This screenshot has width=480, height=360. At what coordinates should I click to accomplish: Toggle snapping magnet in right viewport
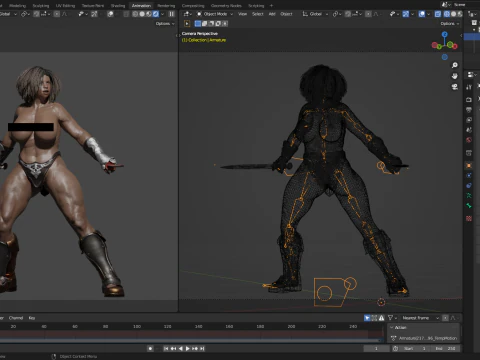pos(348,14)
